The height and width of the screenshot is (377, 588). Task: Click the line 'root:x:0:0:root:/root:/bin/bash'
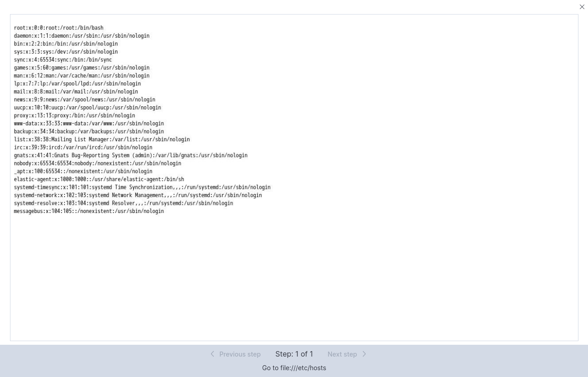[59, 28]
